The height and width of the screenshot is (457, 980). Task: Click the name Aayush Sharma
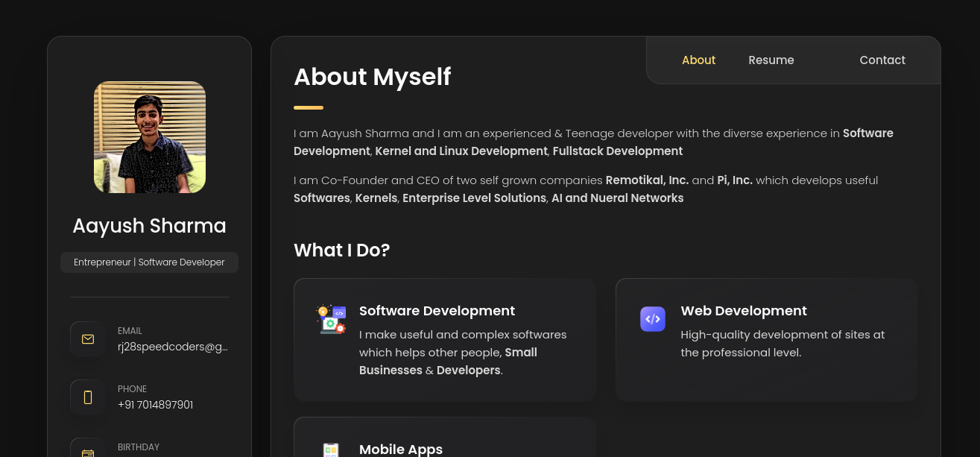pos(149,226)
